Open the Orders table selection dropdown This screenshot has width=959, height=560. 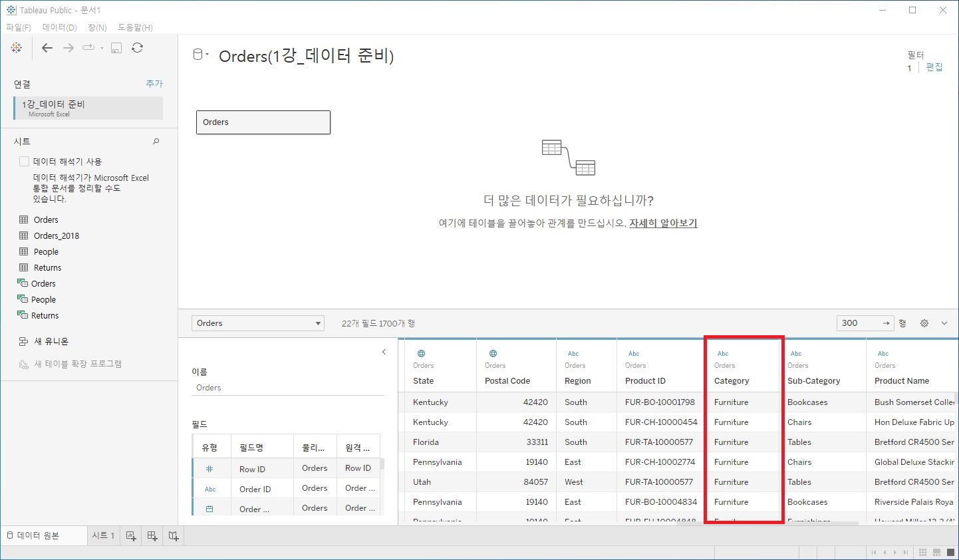click(x=258, y=323)
